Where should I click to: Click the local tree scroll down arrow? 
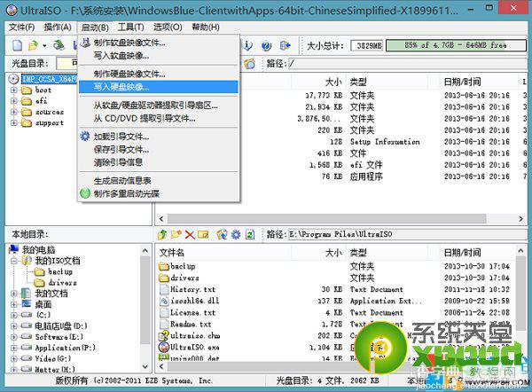pos(145,366)
